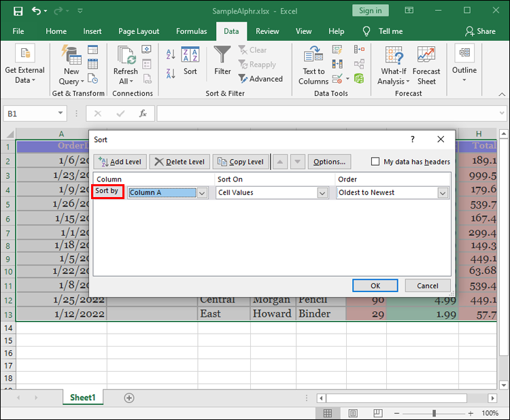Open the Sort On Cell Values dropdown
This screenshot has width=510, height=420.
[322, 193]
